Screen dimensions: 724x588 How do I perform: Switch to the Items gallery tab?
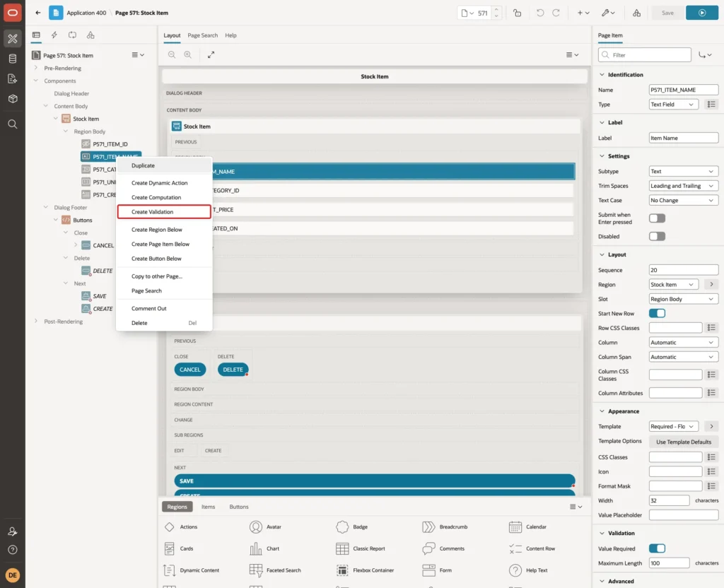(x=209, y=507)
